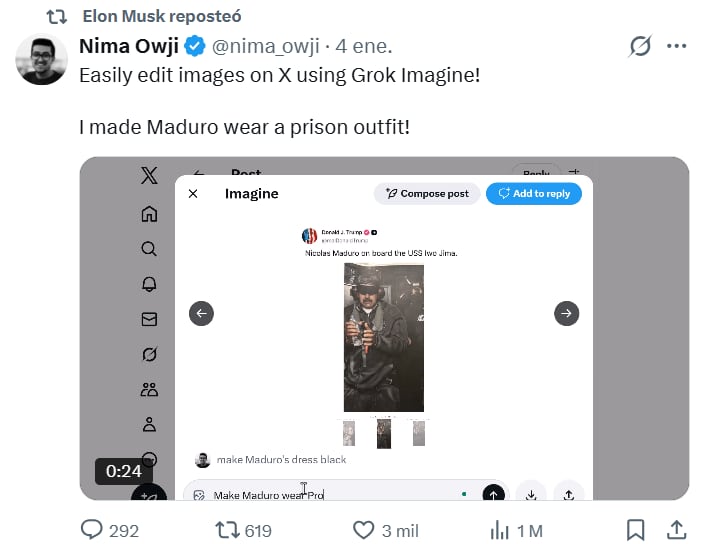This screenshot has width=708, height=544.
Task: Close the Imagine dialog with X
Action: pos(193,194)
